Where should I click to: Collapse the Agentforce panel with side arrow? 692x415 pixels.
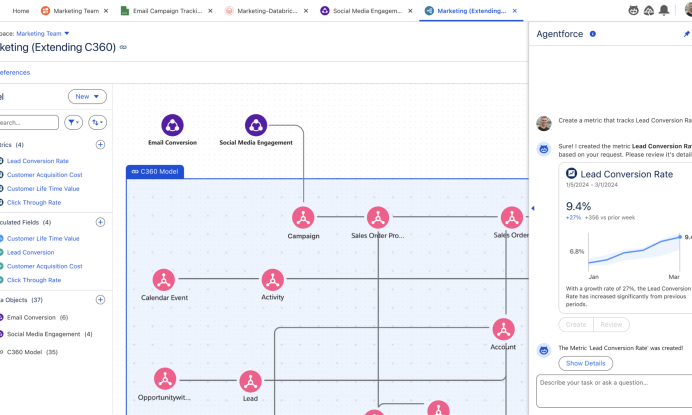[x=532, y=208]
